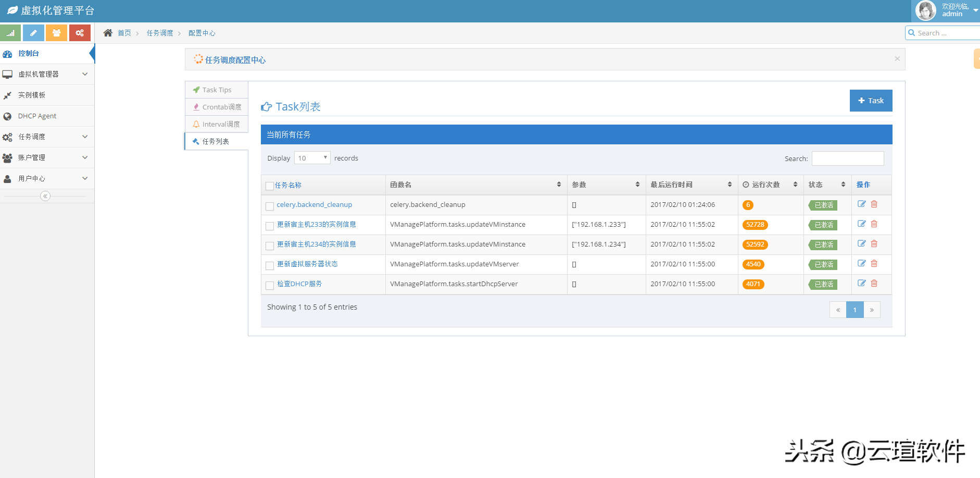Viewport: 980px width, 478px height.
Task: Click the red gears shortcut icon
Action: coord(80,33)
